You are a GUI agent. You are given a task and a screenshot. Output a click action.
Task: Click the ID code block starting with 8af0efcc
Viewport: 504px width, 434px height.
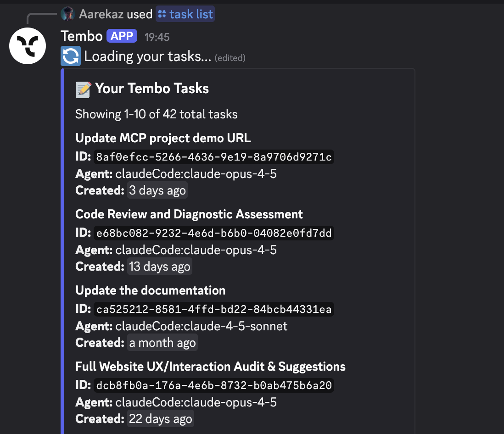[214, 157]
